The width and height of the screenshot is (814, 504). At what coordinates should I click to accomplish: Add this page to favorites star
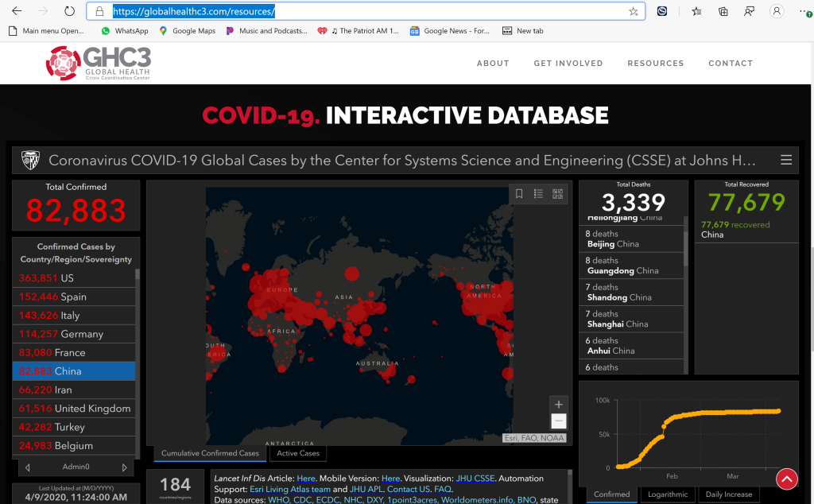tap(634, 12)
